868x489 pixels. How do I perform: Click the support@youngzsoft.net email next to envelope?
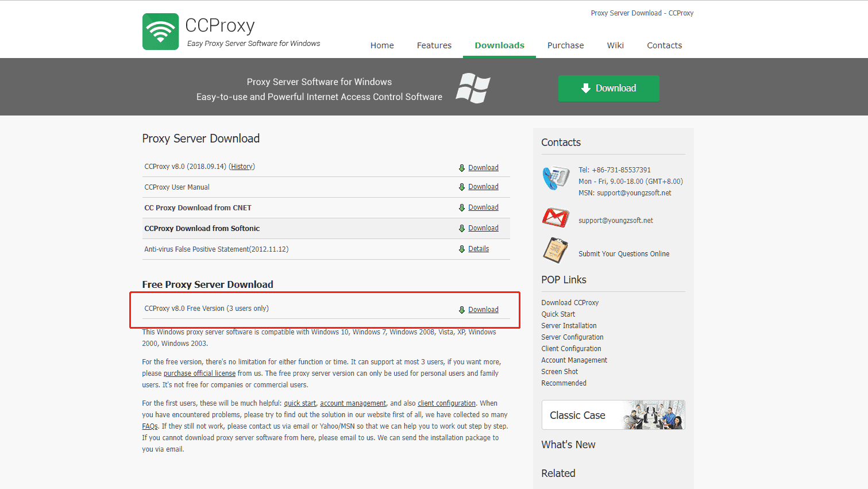[616, 221]
